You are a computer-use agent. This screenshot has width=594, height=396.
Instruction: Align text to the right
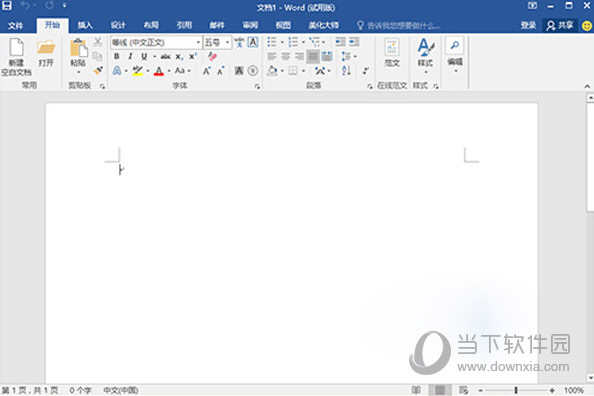299,56
